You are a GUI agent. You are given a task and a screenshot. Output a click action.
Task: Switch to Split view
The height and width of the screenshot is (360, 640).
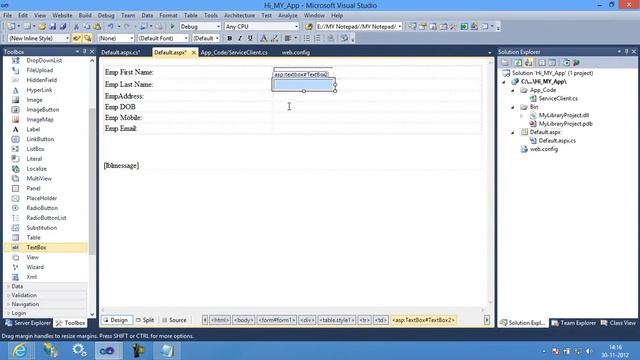click(x=145, y=320)
